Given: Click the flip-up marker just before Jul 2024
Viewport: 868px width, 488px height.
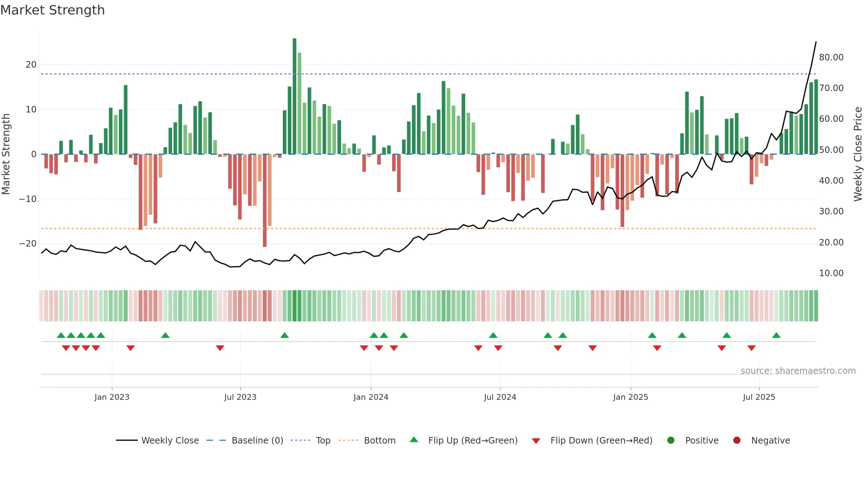Looking at the screenshot, I should 493,335.
